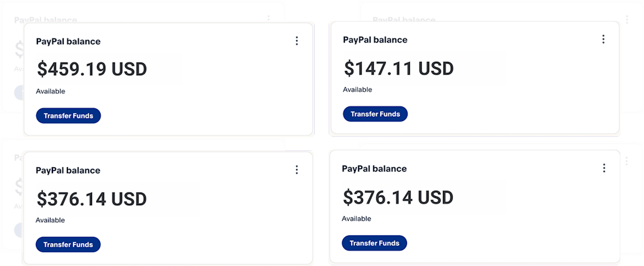Viewport: 644px width, 266px height.
Task: Click the $459.19 USD balance amount
Action: [x=91, y=69]
